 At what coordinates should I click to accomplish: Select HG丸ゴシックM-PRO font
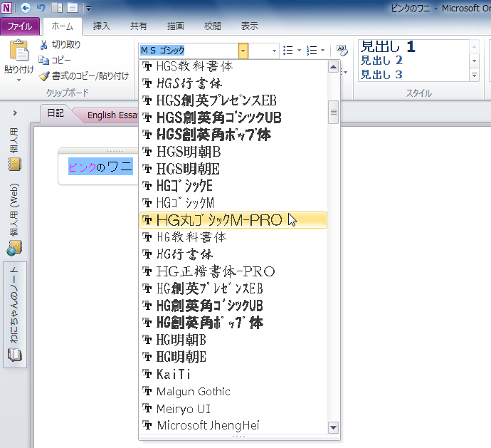pyautogui.click(x=233, y=220)
